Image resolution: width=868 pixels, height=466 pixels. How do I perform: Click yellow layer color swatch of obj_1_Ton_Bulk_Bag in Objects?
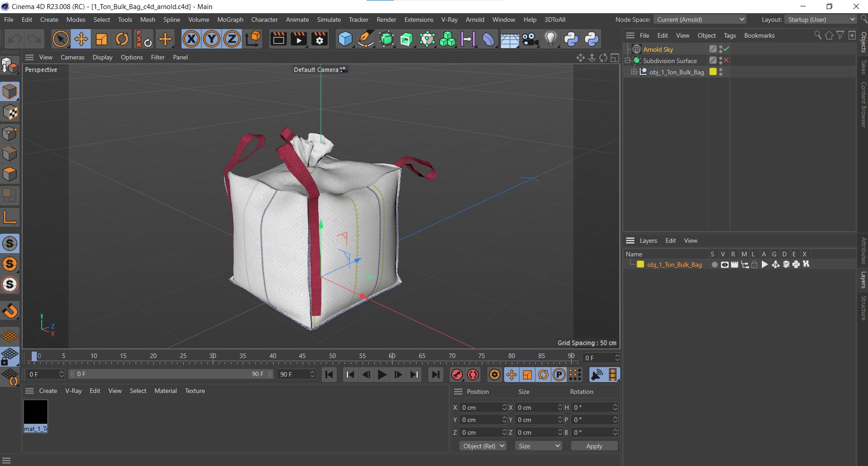pyautogui.click(x=713, y=72)
